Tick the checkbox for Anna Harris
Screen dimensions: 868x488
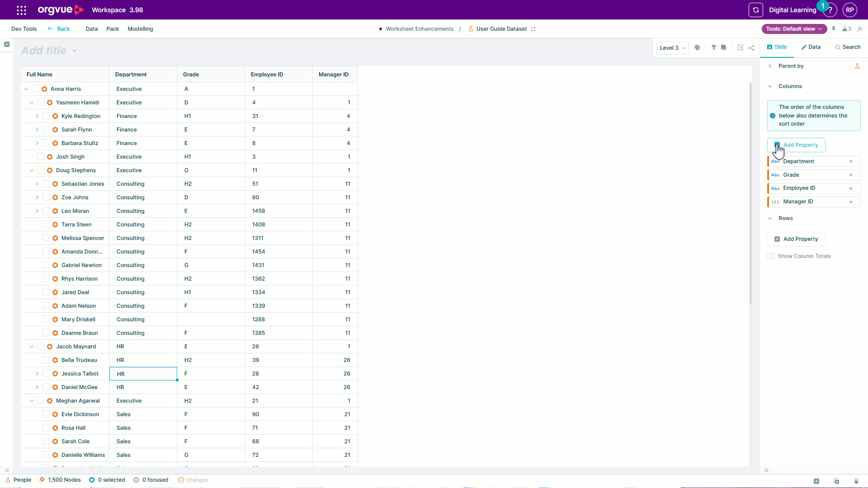pyautogui.click(x=35, y=89)
